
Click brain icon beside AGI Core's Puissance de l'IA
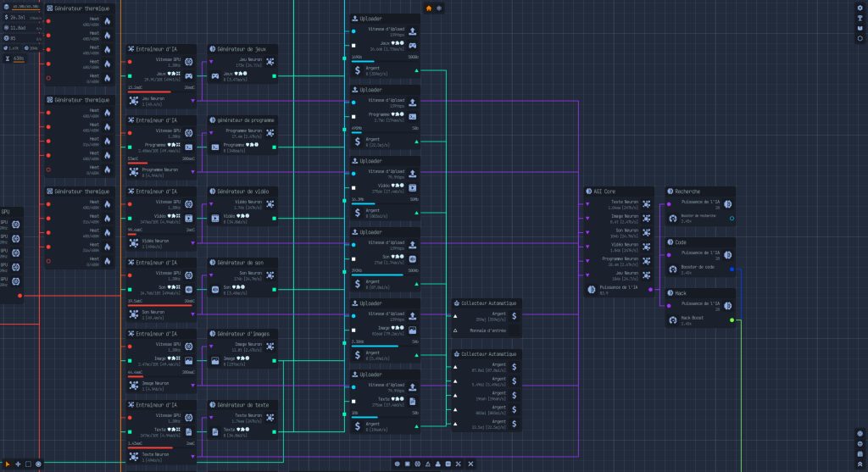point(591,290)
